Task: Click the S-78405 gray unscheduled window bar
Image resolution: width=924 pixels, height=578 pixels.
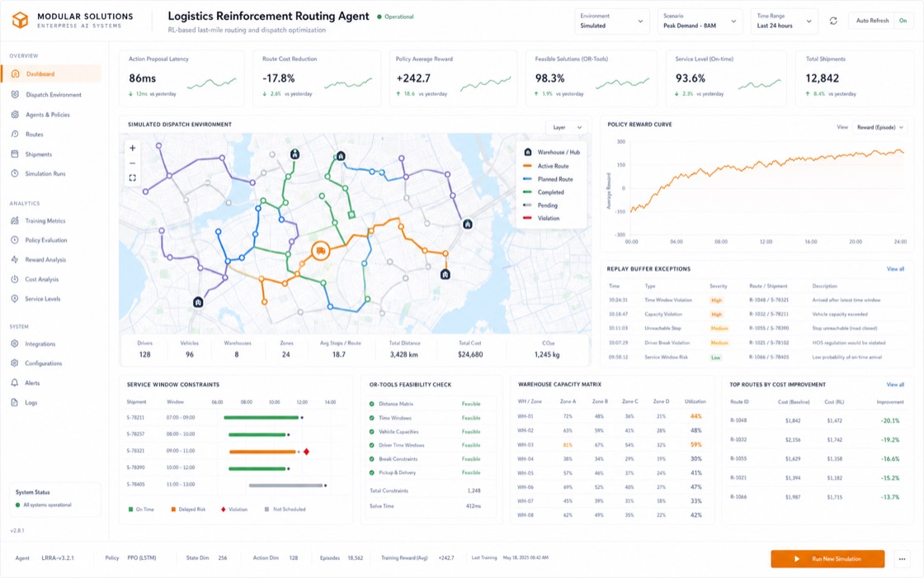Action: [285, 486]
